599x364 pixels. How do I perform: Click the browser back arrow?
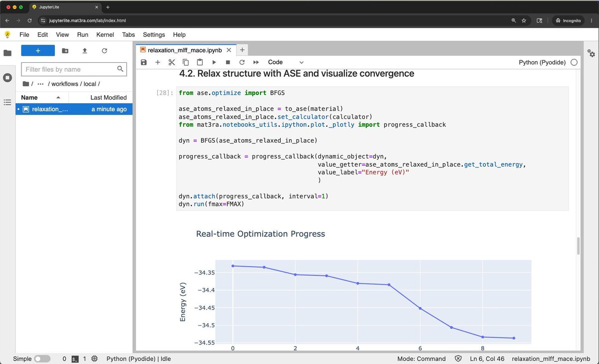7,20
